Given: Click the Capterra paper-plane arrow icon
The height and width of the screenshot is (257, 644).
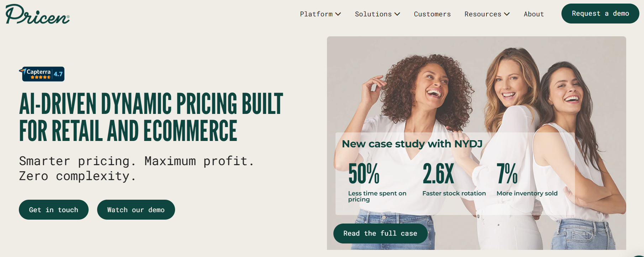Looking at the screenshot, I should (23, 71).
